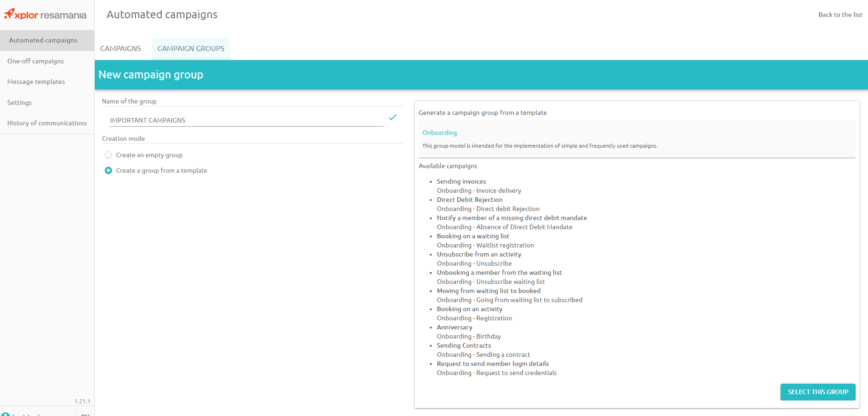Click the Xplor Resamania logo
Screen dimensions: 868x416
45,15
